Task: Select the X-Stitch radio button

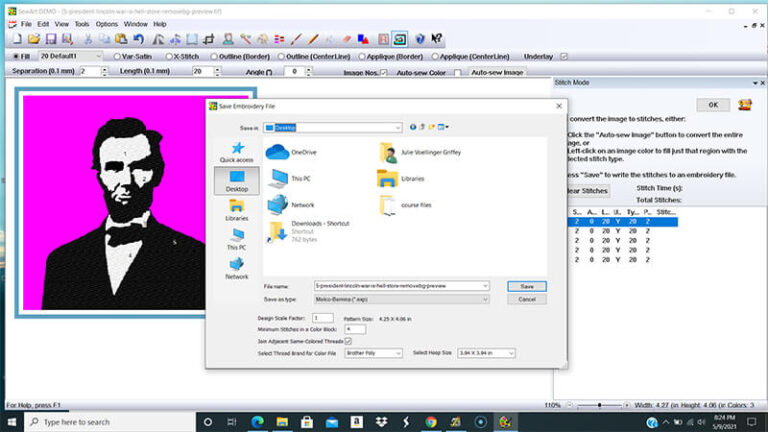Action: (169, 57)
